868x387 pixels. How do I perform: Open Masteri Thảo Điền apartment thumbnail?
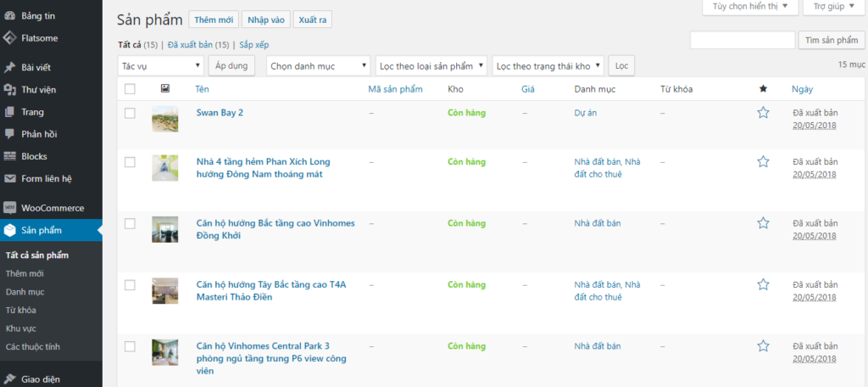point(165,291)
